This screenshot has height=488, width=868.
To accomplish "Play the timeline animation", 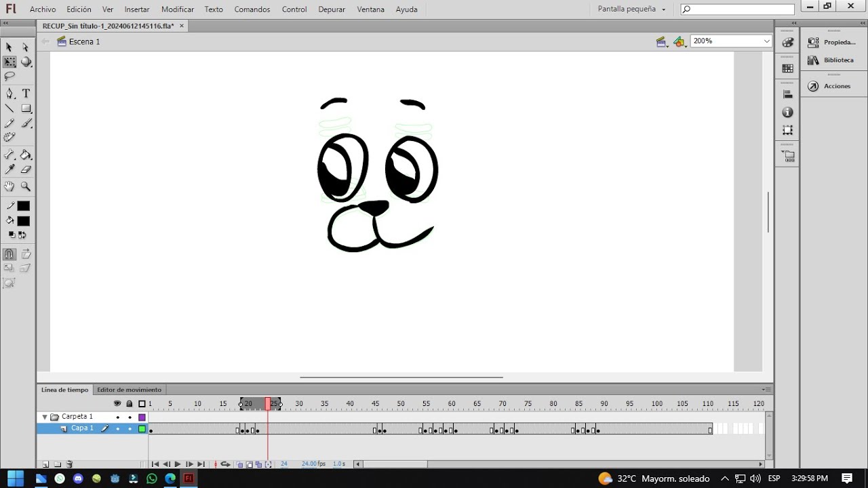I will [x=178, y=464].
